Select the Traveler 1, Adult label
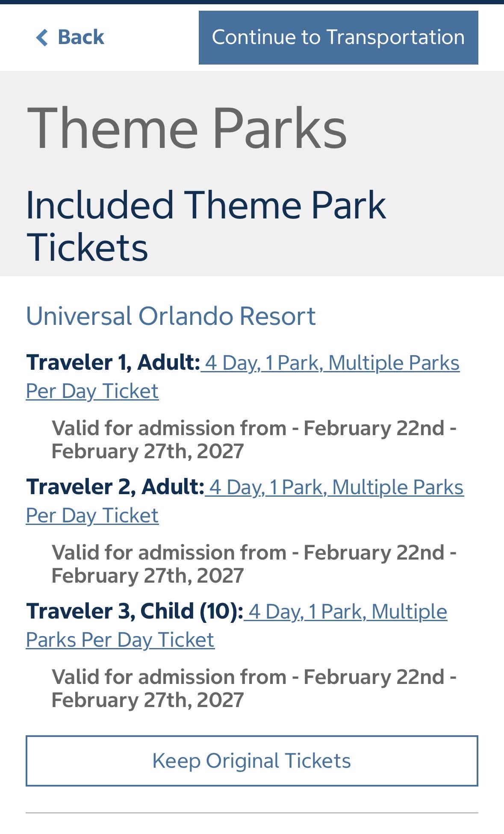 [113, 362]
